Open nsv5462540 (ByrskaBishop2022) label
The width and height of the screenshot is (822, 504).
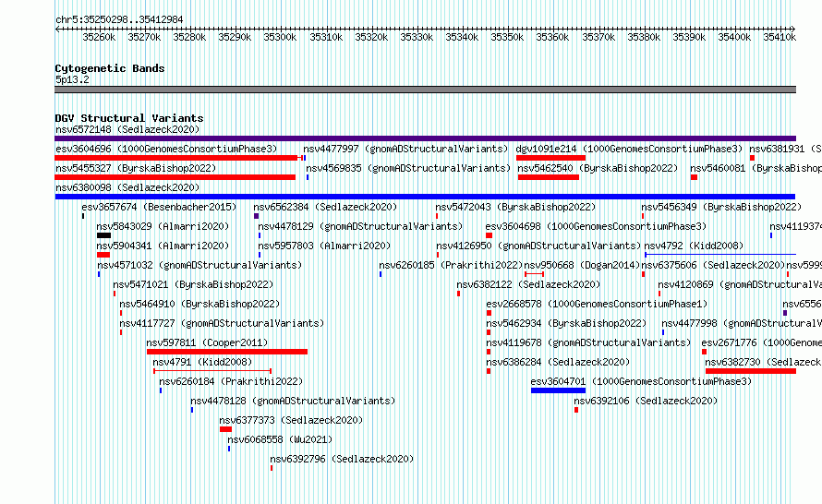598,168
